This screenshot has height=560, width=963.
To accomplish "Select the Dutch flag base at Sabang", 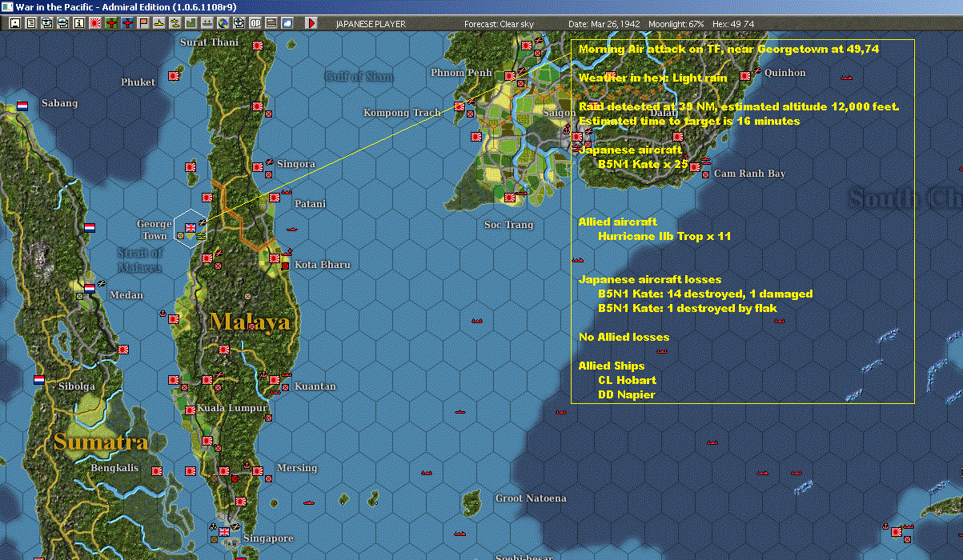I will (22, 106).
